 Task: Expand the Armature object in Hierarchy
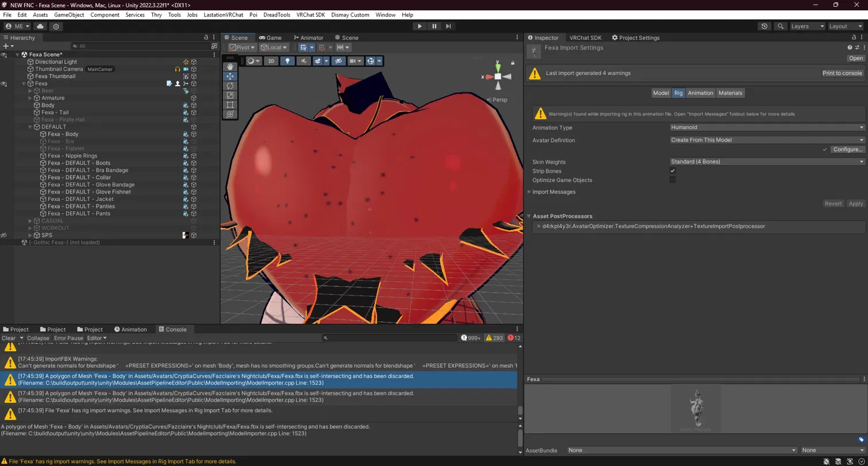pyautogui.click(x=30, y=98)
